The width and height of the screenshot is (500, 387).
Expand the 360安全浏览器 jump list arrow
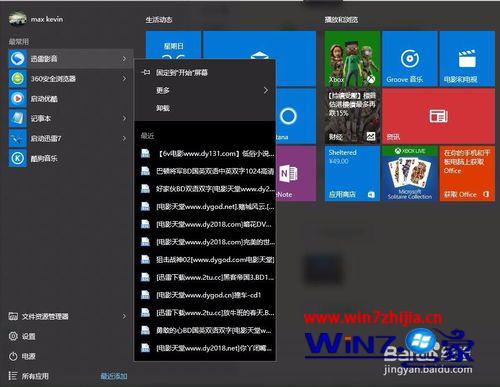[124, 79]
